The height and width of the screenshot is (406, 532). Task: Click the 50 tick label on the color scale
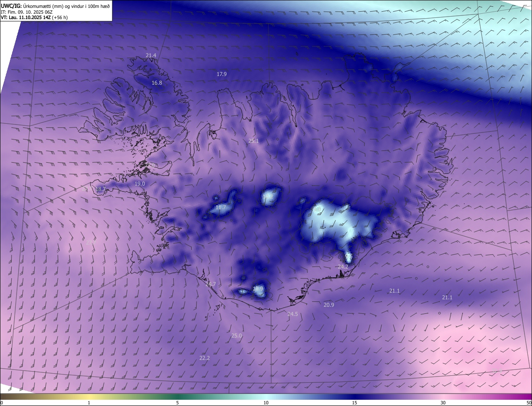(x=529, y=403)
